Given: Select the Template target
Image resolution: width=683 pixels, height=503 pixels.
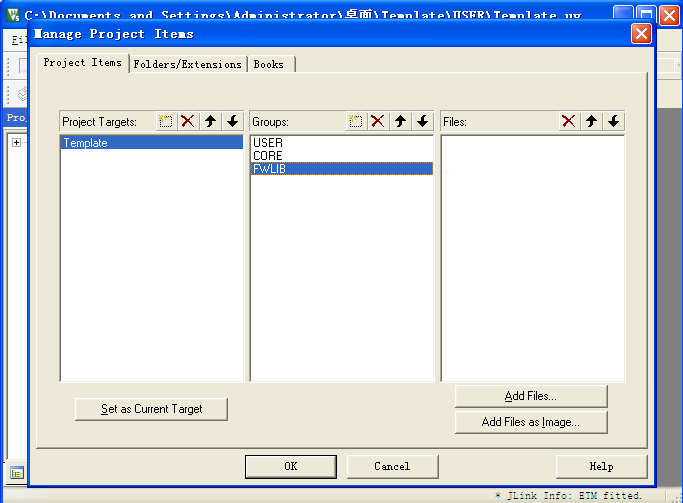Looking at the screenshot, I should [x=152, y=142].
